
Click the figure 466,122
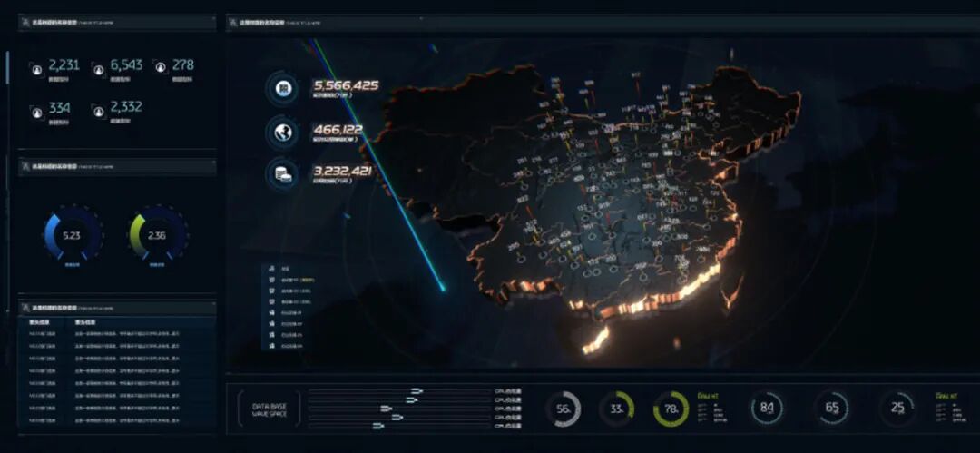pos(338,130)
